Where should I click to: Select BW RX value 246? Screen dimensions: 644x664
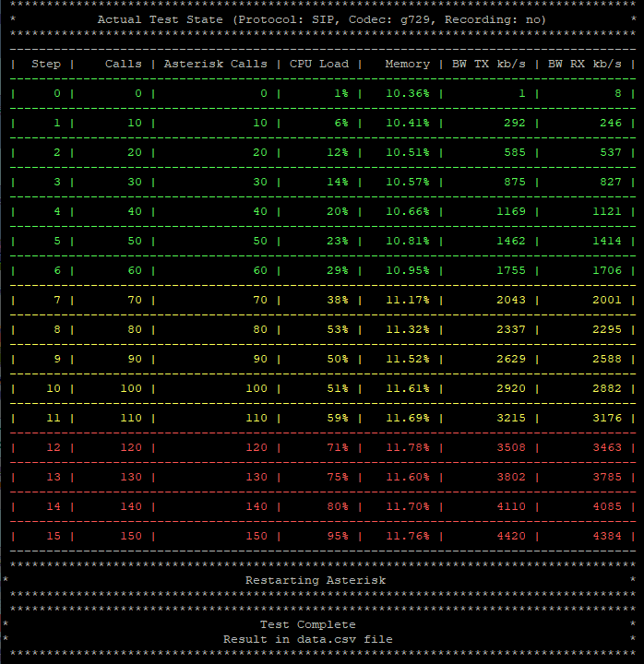611,123
